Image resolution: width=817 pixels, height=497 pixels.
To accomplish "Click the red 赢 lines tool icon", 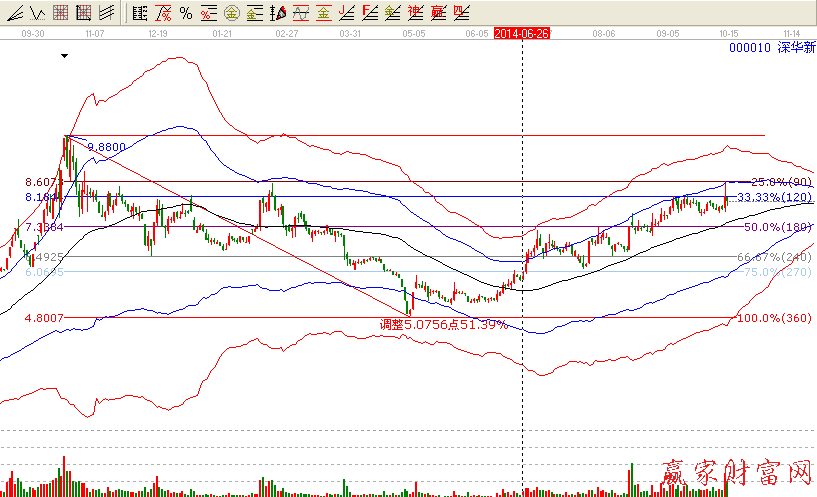I will pos(438,13).
